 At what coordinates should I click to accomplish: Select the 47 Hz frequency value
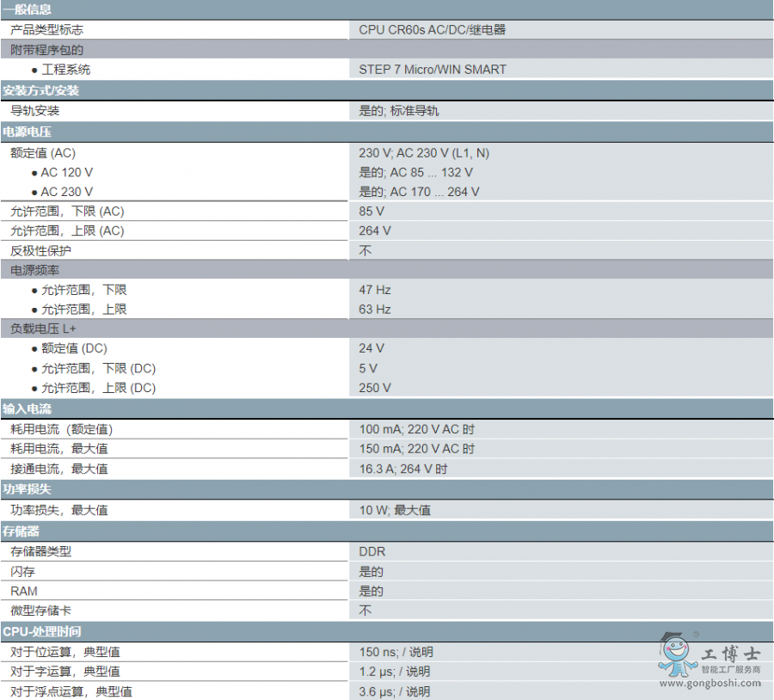[375, 291]
